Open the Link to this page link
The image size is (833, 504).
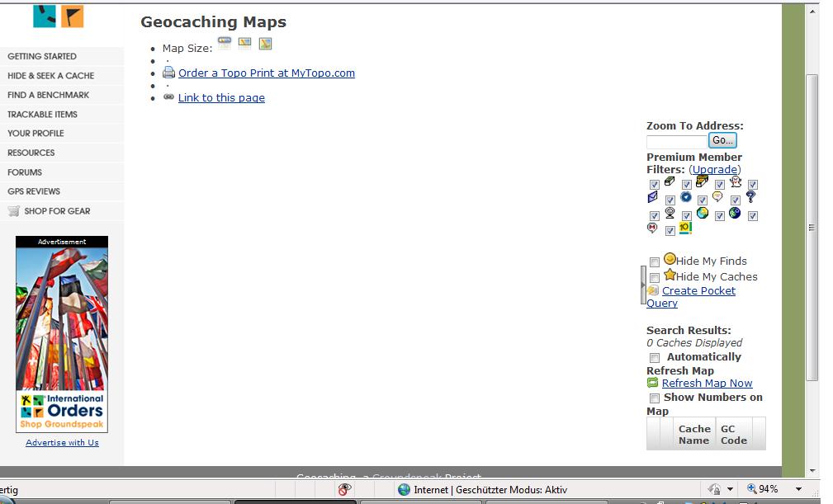tap(221, 97)
